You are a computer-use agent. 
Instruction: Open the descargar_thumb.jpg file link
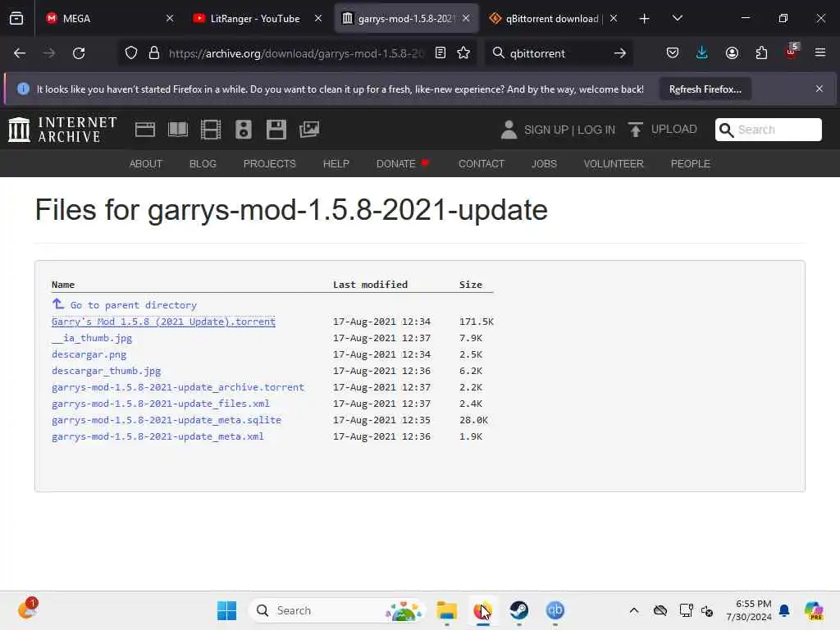106,371
